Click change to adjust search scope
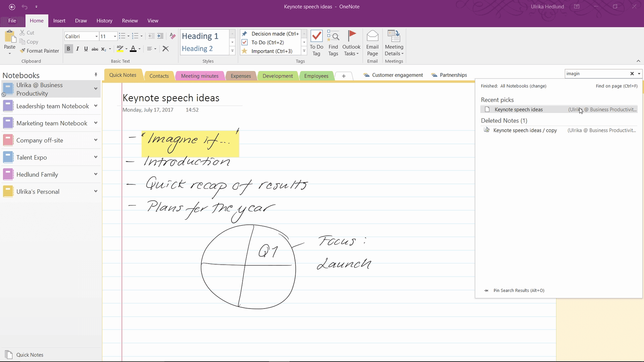644x362 pixels. [538, 86]
